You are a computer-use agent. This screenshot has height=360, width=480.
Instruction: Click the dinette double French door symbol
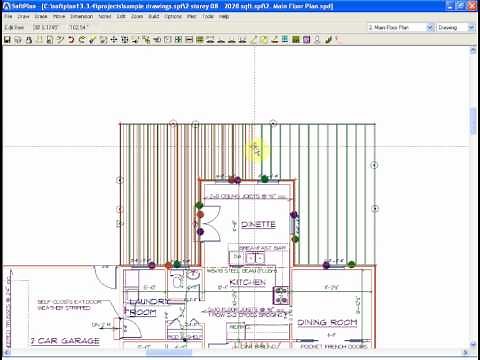210,223
